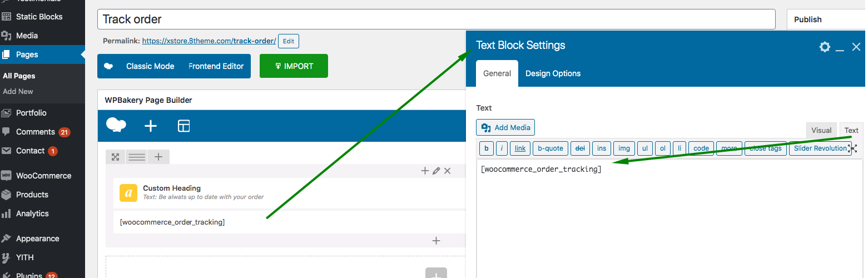Open All Pages submenu item

pos(19,76)
